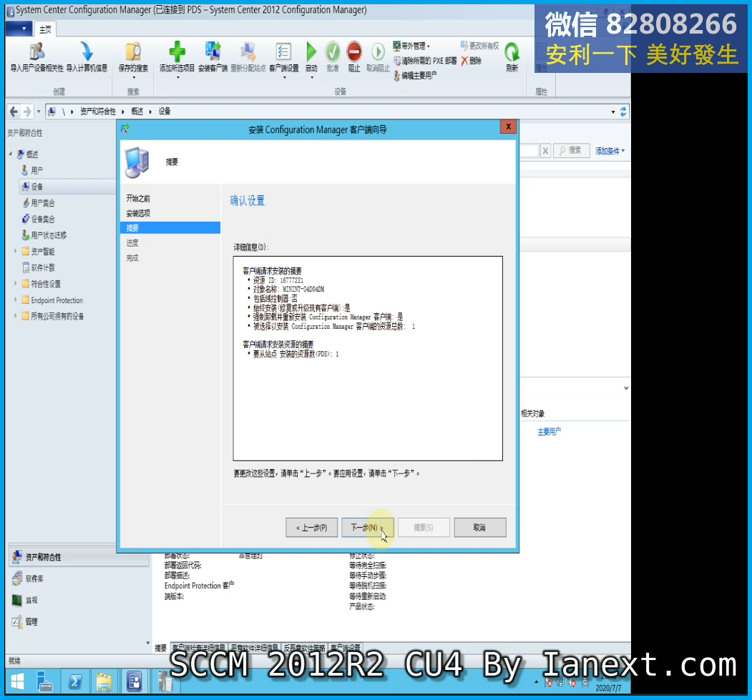Select 用户 in the navigation tree
The height and width of the screenshot is (700, 752).
point(37,170)
